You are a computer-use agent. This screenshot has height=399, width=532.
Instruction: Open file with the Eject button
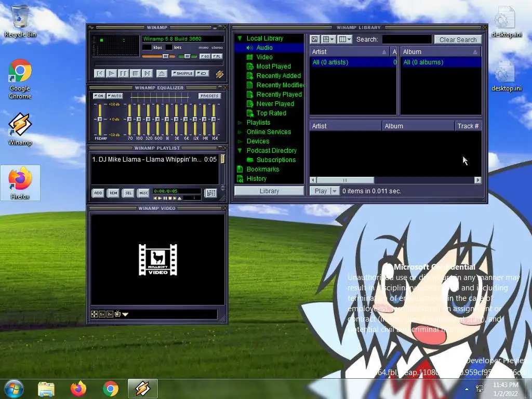click(x=162, y=73)
